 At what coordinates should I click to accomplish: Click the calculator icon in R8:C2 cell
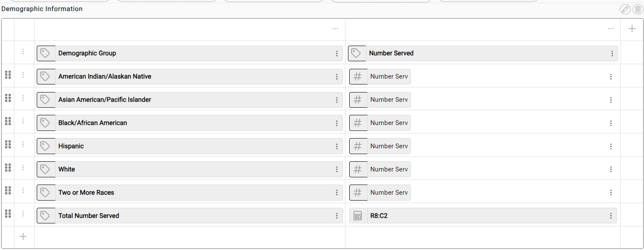pyautogui.click(x=358, y=216)
